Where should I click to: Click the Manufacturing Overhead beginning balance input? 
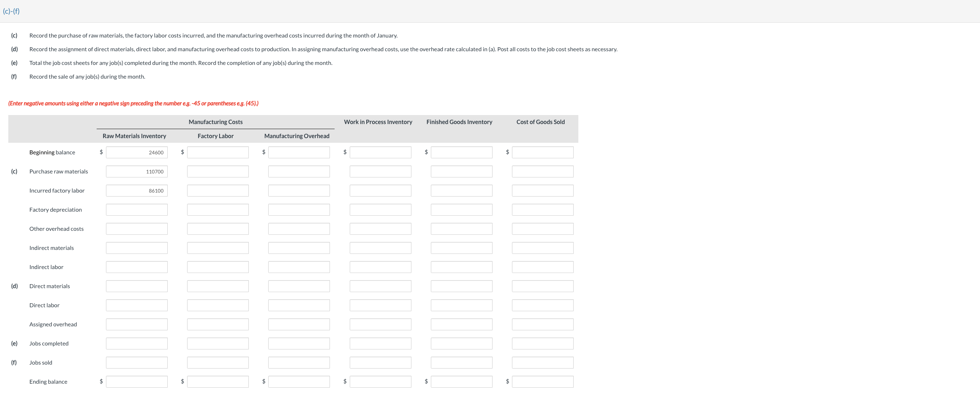point(299,152)
